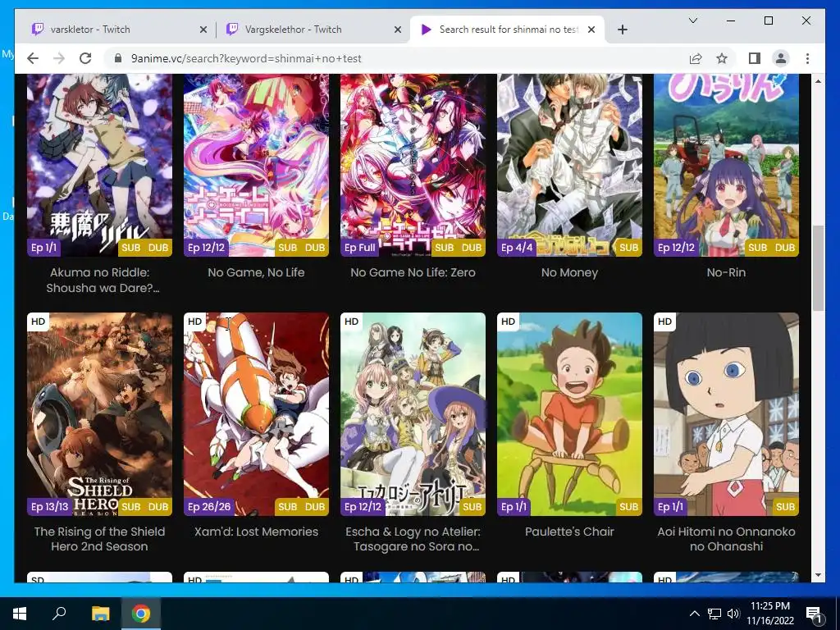Open the Chrome side panel
Image resolution: width=840 pixels, height=630 pixels.
(x=755, y=58)
